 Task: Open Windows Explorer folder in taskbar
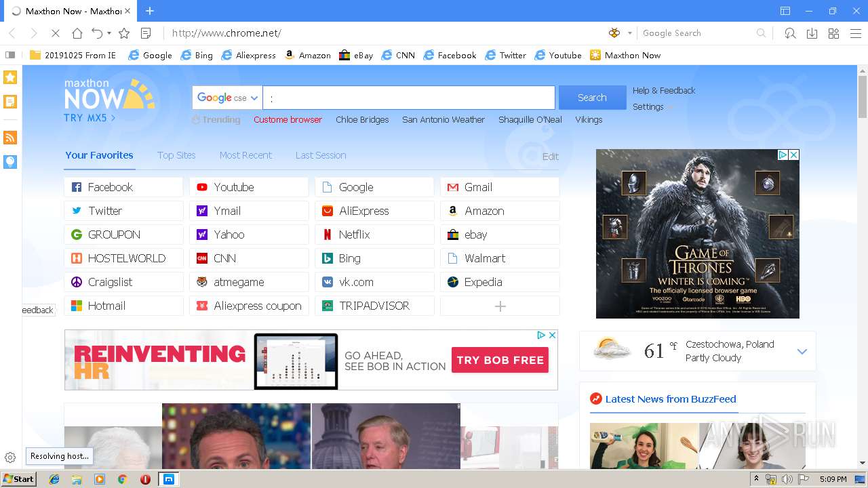pos(77,479)
